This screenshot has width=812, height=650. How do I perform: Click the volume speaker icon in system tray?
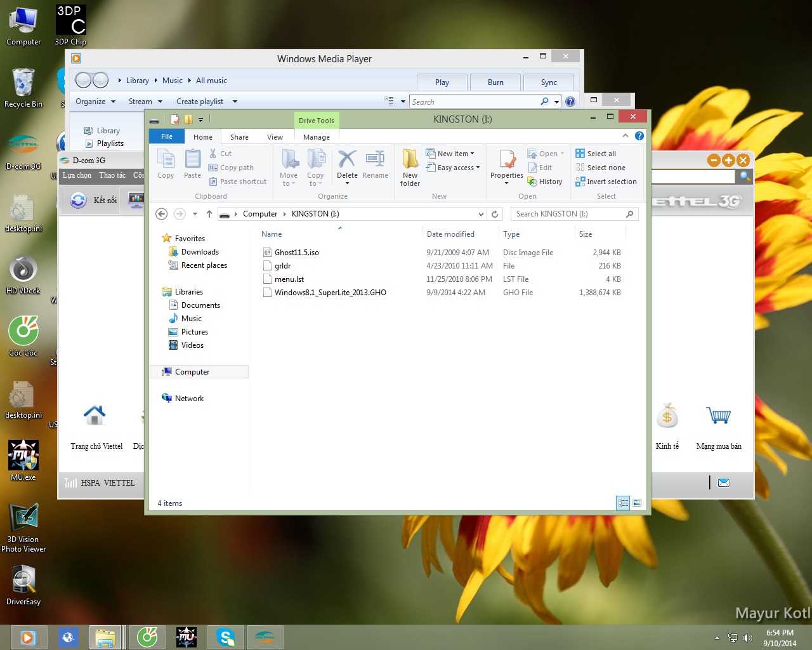(748, 638)
